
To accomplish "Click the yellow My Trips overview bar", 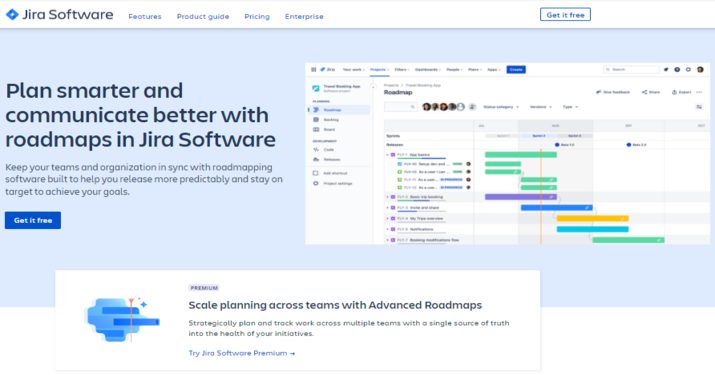I will (x=592, y=219).
